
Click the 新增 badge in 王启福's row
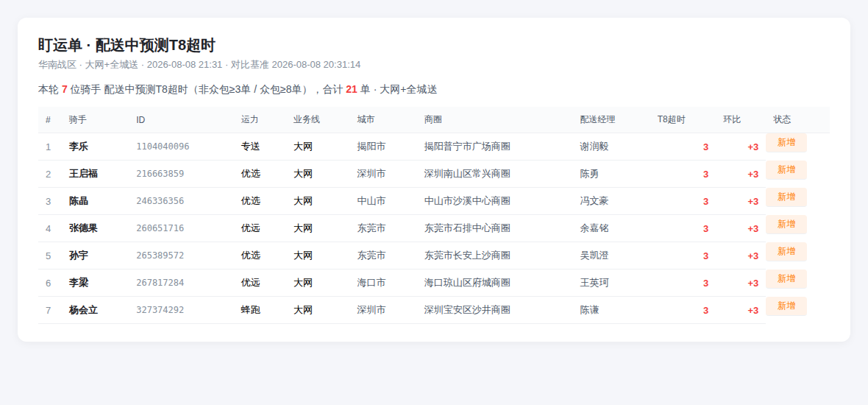point(786,169)
